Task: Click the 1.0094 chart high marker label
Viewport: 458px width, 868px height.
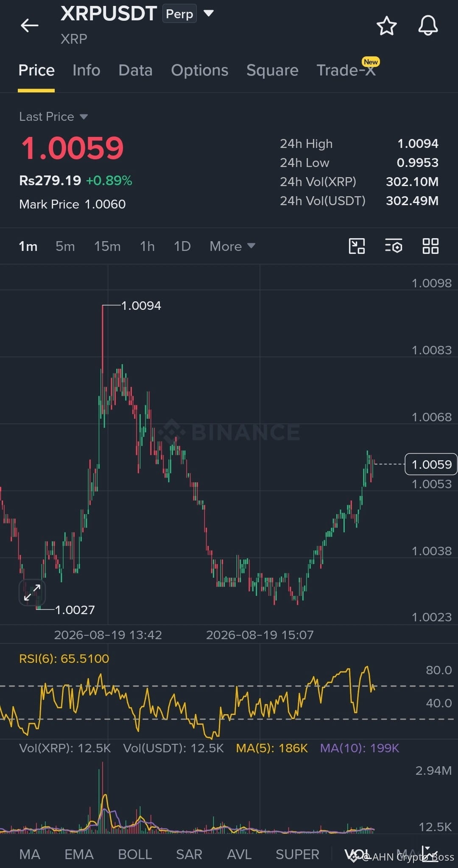Action: pos(141,306)
